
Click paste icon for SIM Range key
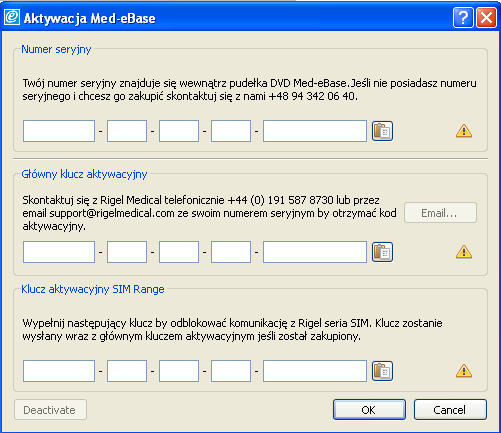coord(382,371)
